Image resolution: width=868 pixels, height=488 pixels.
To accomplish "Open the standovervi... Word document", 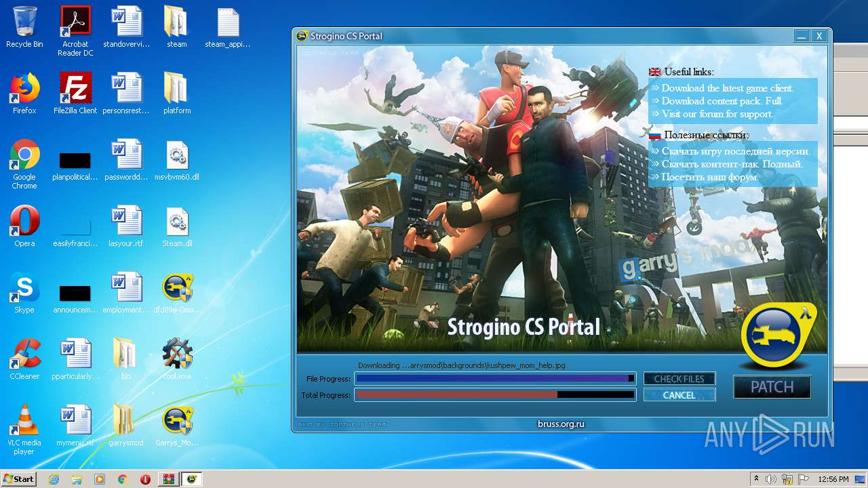I will point(126,27).
